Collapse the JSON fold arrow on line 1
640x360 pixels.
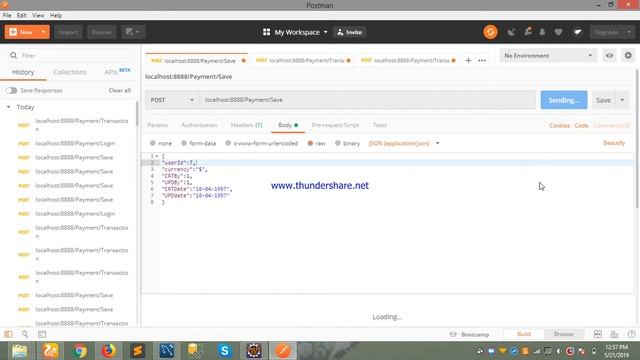pyautogui.click(x=157, y=156)
